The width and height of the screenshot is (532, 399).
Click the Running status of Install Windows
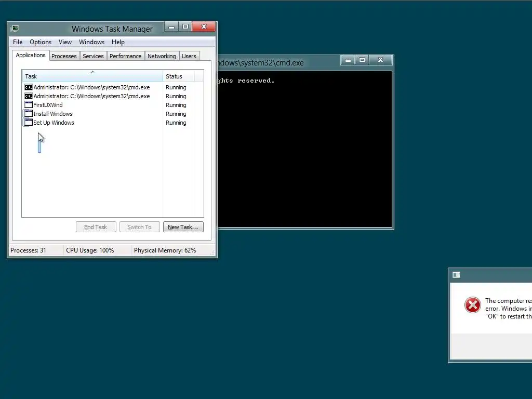tap(176, 114)
